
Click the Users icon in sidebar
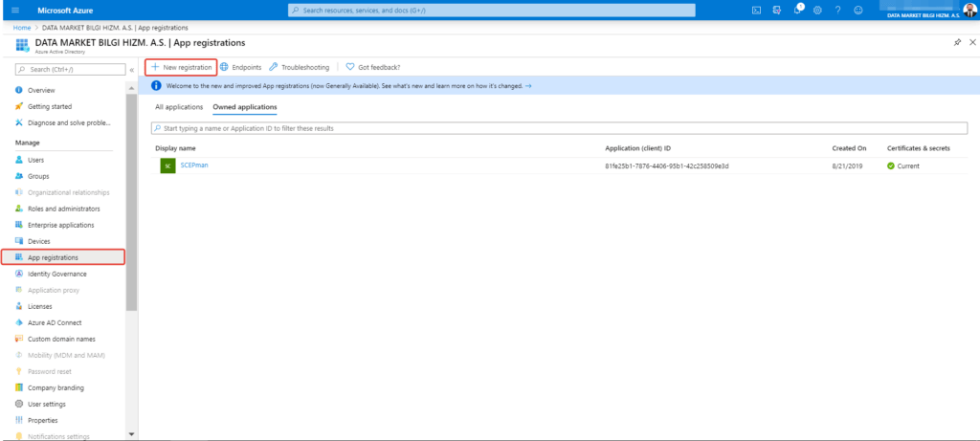[19, 160]
